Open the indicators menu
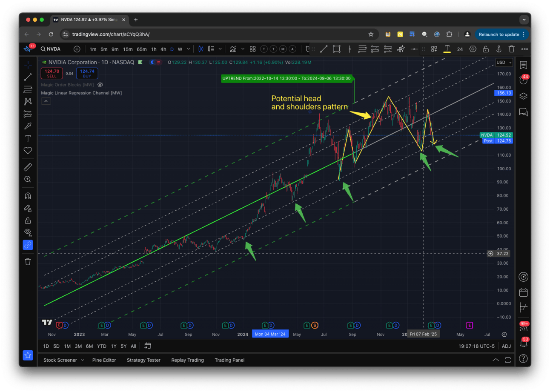550x392 pixels. point(233,49)
